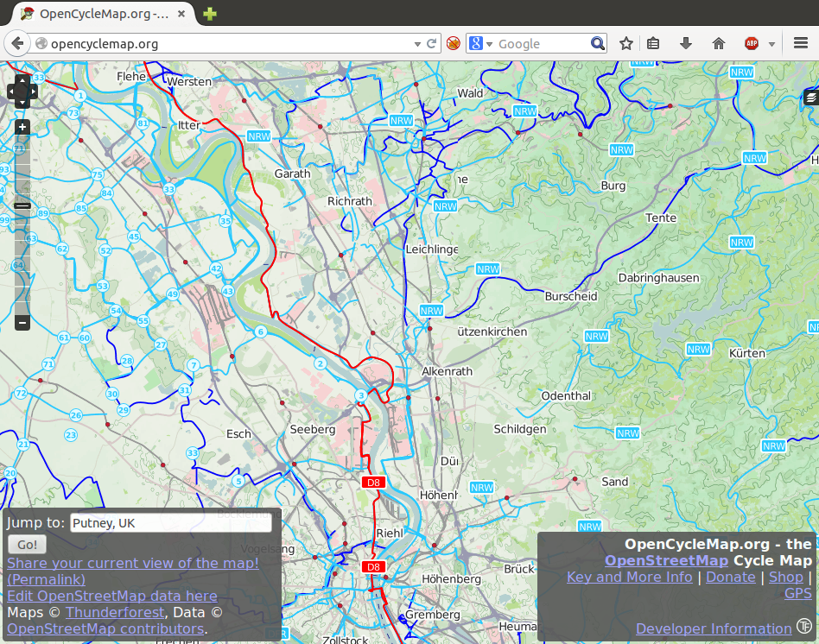Go back with the browser back arrow
Screen dimensions: 819x644
click(18, 43)
